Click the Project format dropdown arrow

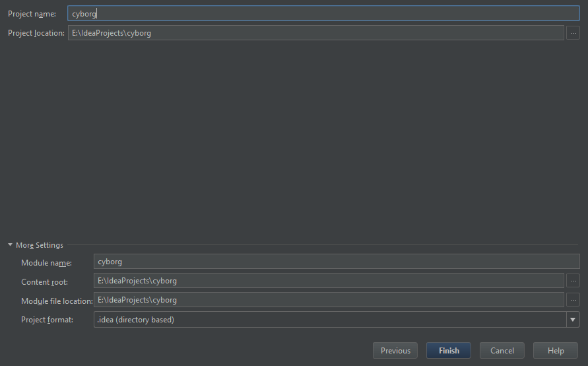tap(573, 320)
